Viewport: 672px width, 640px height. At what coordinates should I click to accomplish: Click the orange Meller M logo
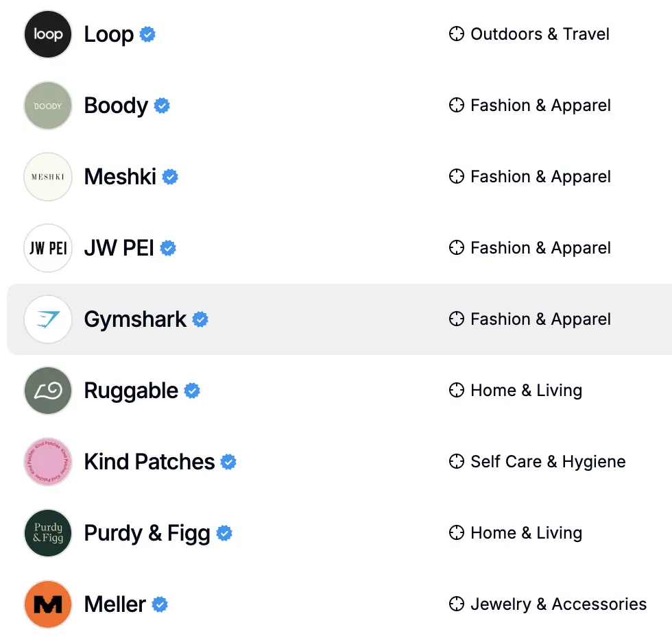click(47, 604)
